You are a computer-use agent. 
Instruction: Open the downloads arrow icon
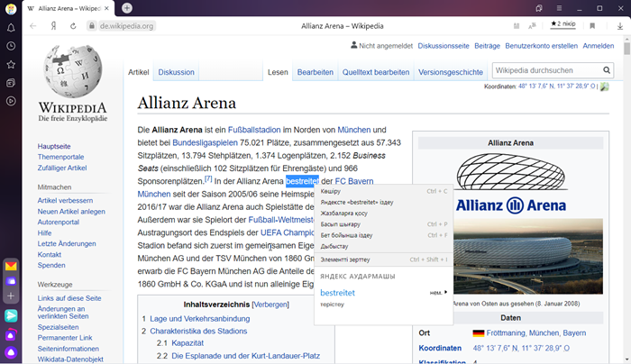[620, 26]
